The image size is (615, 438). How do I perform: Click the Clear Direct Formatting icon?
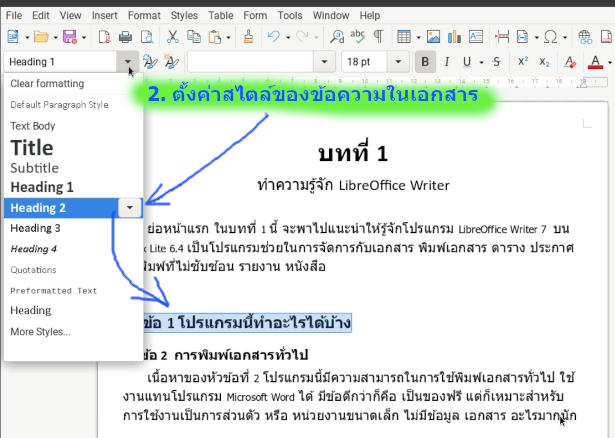570,62
